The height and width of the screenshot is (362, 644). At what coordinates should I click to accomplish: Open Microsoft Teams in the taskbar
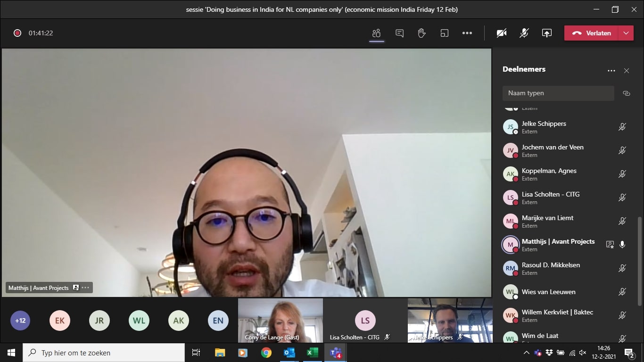(336, 353)
